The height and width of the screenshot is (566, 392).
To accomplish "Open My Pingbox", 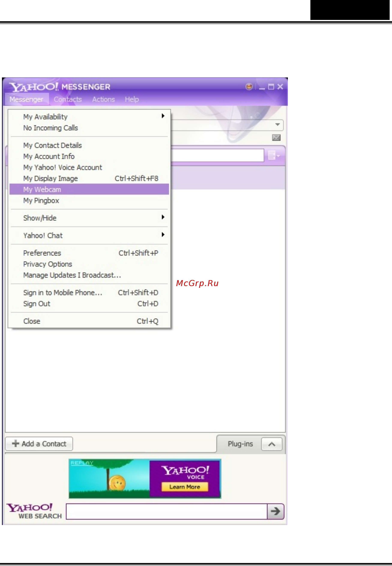I will click(x=89, y=200).
